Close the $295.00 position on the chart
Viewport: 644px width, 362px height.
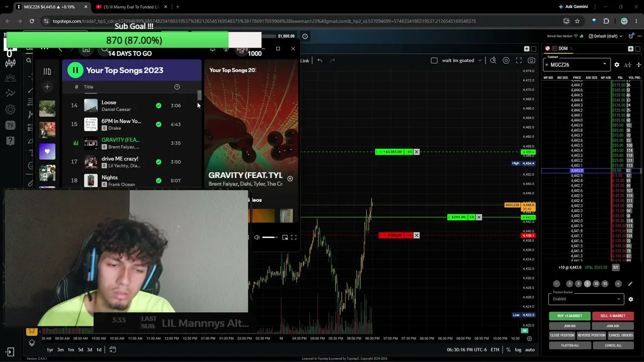point(479,217)
